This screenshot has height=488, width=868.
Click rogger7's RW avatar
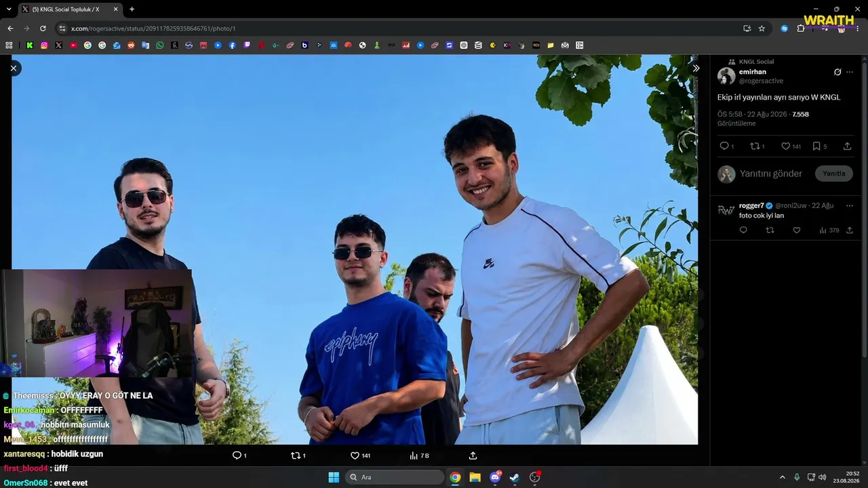click(x=726, y=210)
